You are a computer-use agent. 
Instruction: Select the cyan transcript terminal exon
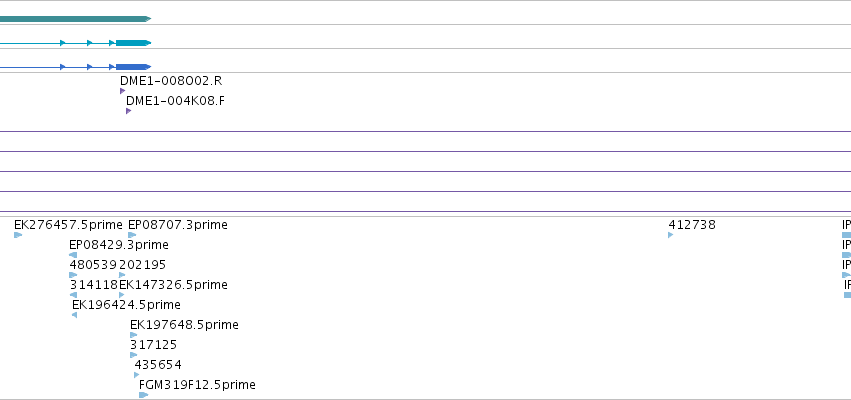tap(134, 43)
